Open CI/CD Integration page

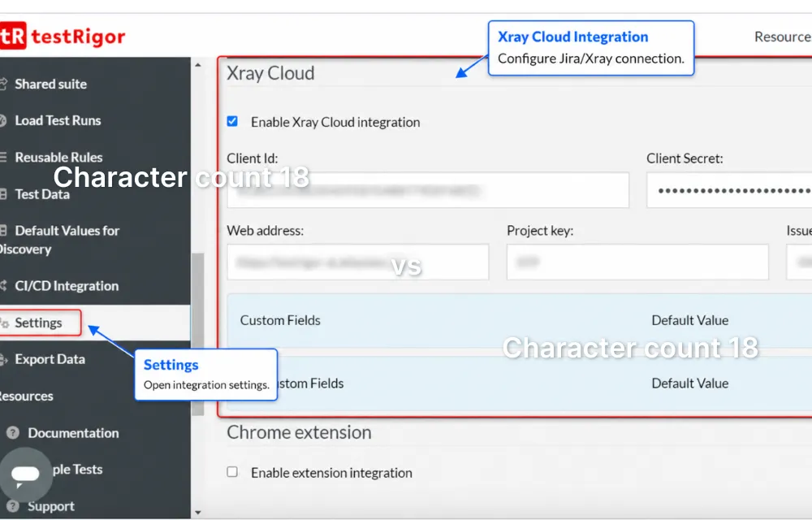coord(67,286)
